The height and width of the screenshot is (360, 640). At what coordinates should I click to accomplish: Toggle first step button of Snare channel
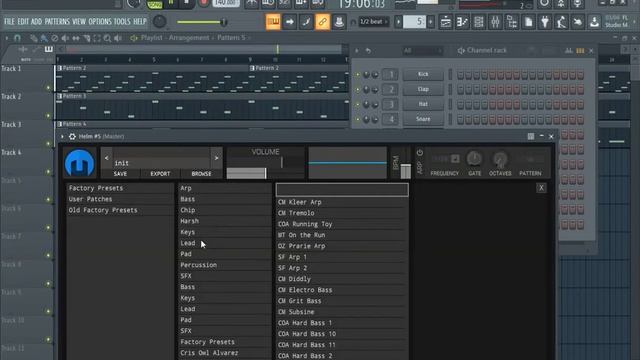(x=460, y=120)
